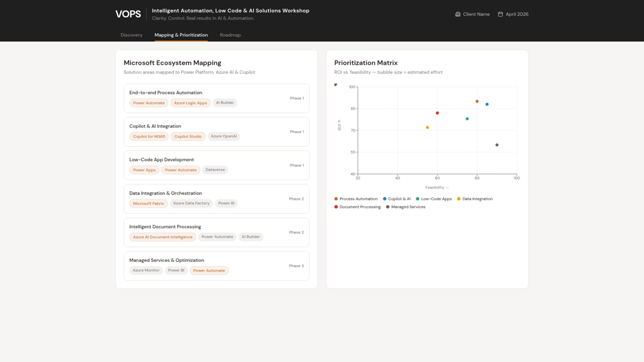Click the Azure Data Factory tag

pos(191,203)
